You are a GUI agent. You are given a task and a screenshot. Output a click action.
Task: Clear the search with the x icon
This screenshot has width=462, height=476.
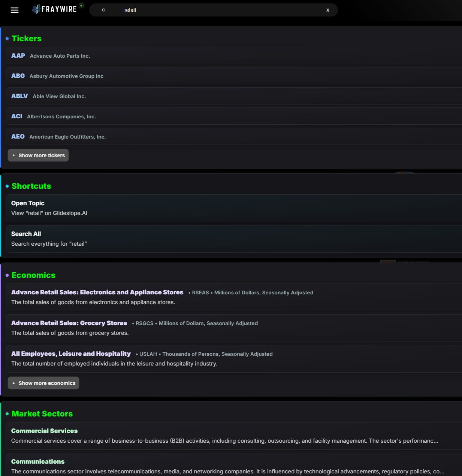click(327, 10)
